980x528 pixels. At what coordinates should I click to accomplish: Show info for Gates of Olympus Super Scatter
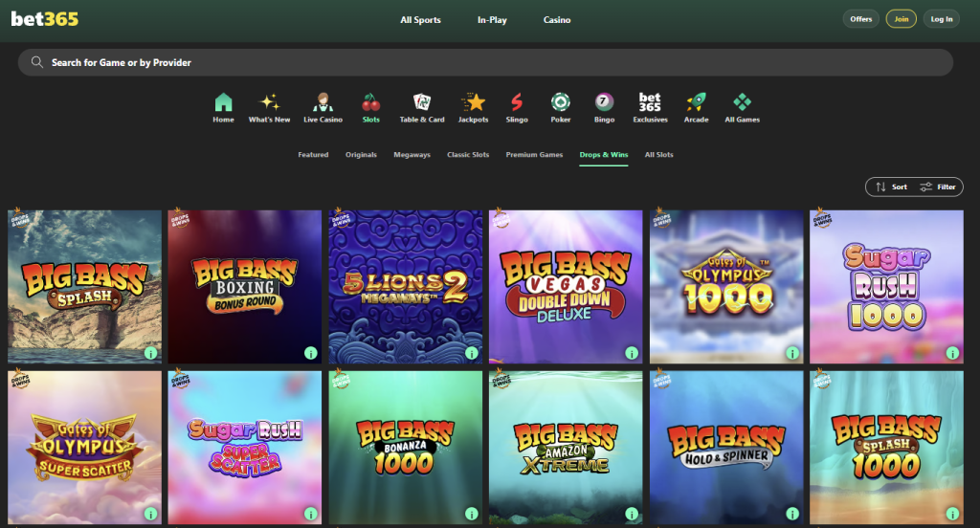click(150, 514)
